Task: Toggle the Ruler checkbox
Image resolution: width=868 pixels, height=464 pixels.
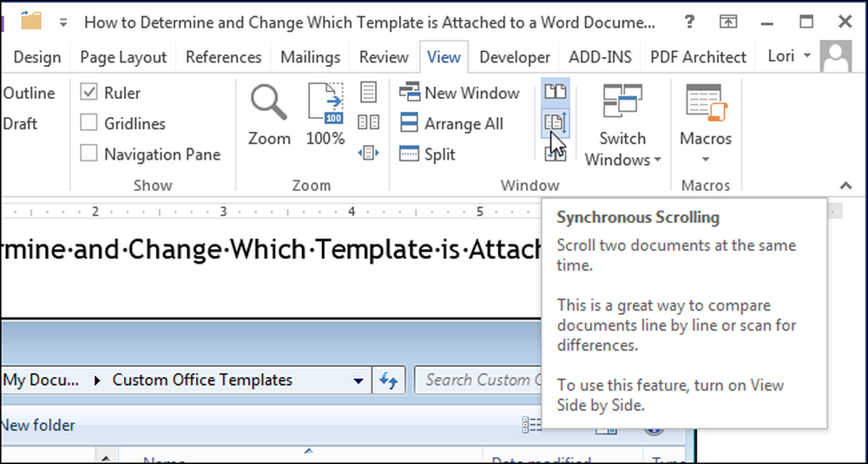Action: [89, 92]
